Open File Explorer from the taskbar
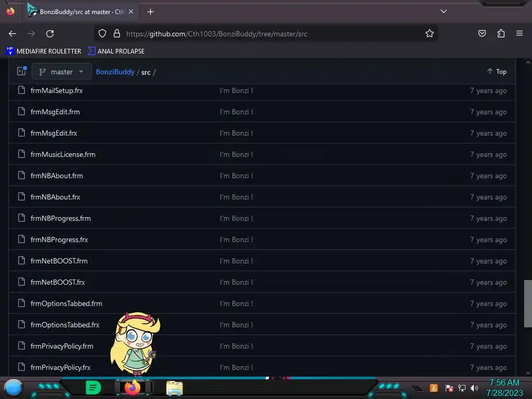Screen dimensions: 532x399 click(175, 388)
